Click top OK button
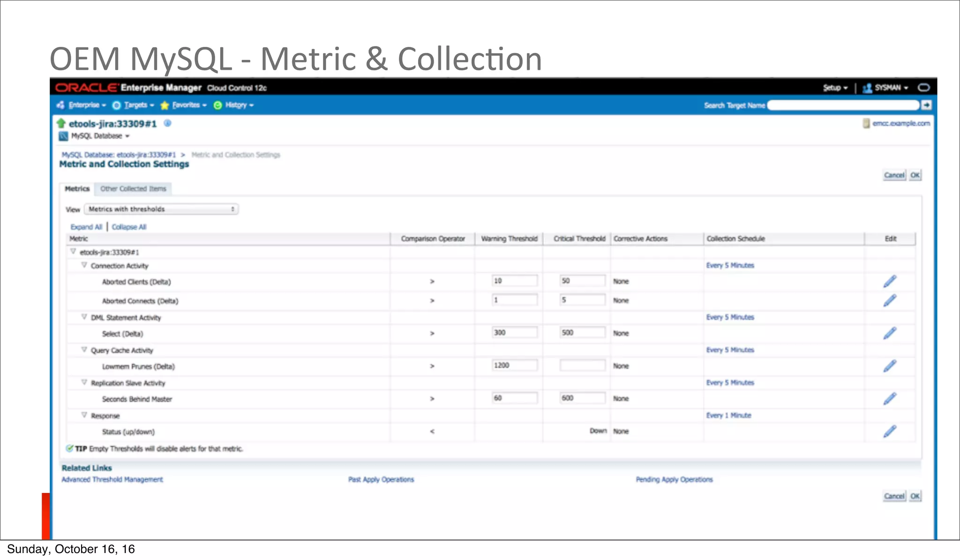The height and width of the screenshot is (560, 960). click(x=915, y=175)
